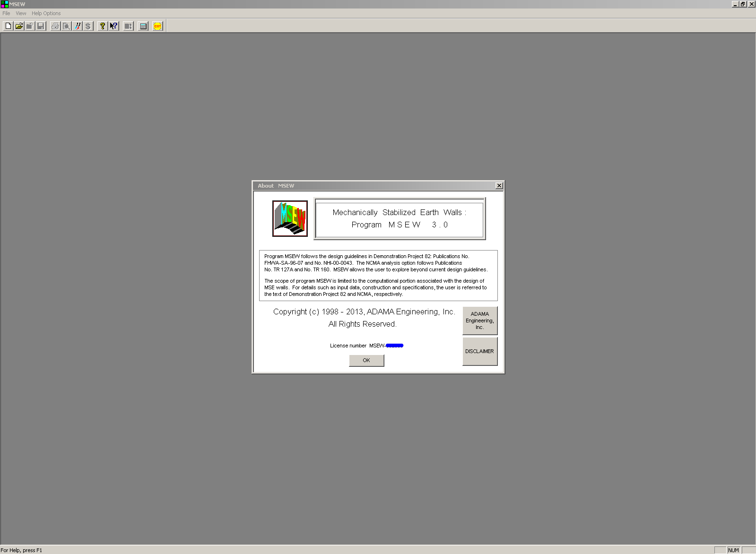Open the calculator toolbar icon
Viewport: 756px width, 554px height.
[143, 26]
